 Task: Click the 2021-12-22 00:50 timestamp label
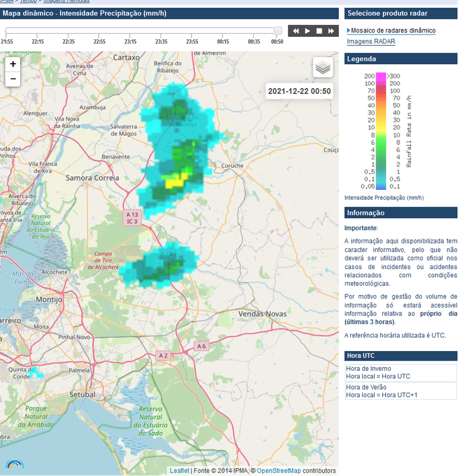click(299, 91)
